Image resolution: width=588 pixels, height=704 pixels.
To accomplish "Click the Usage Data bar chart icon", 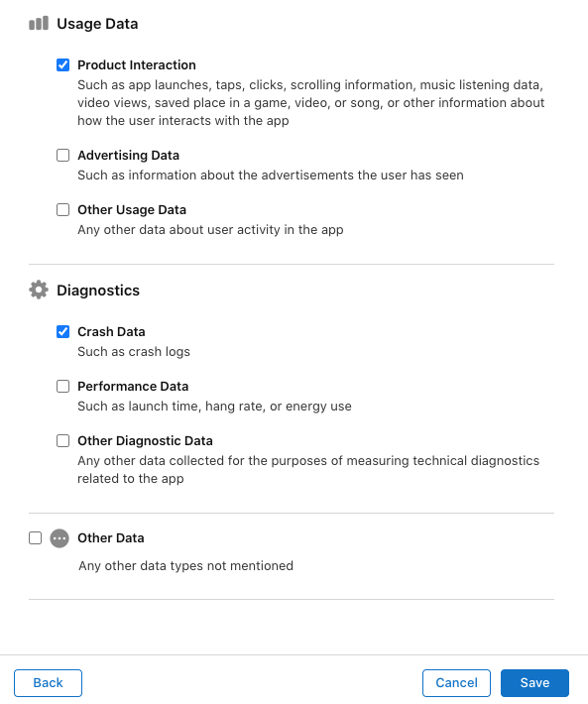I will (x=39, y=24).
